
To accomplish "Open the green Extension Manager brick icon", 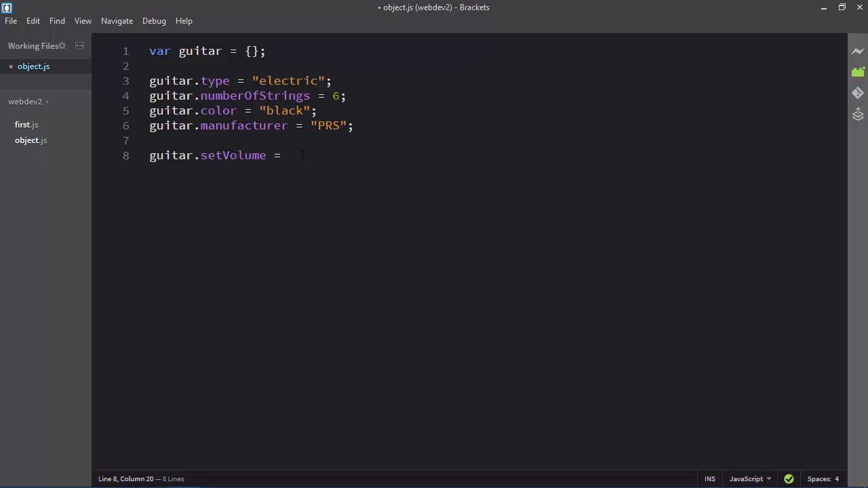I will [x=858, y=72].
